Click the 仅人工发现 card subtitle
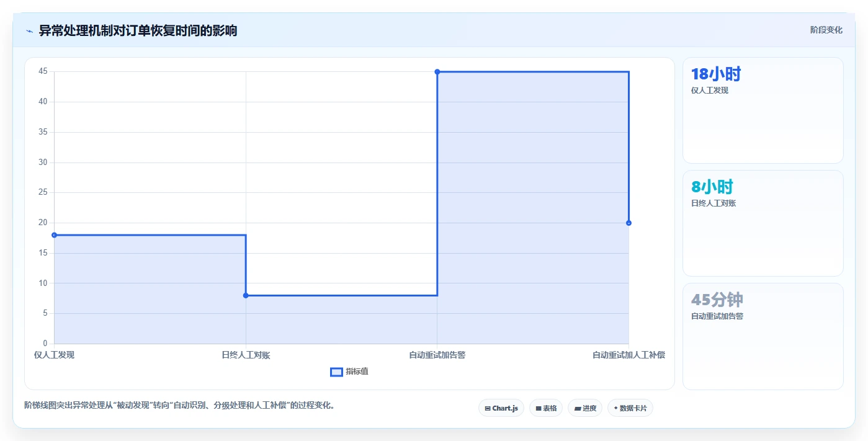Image resolution: width=868 pixels, height=441 pixels. point(710,91)
